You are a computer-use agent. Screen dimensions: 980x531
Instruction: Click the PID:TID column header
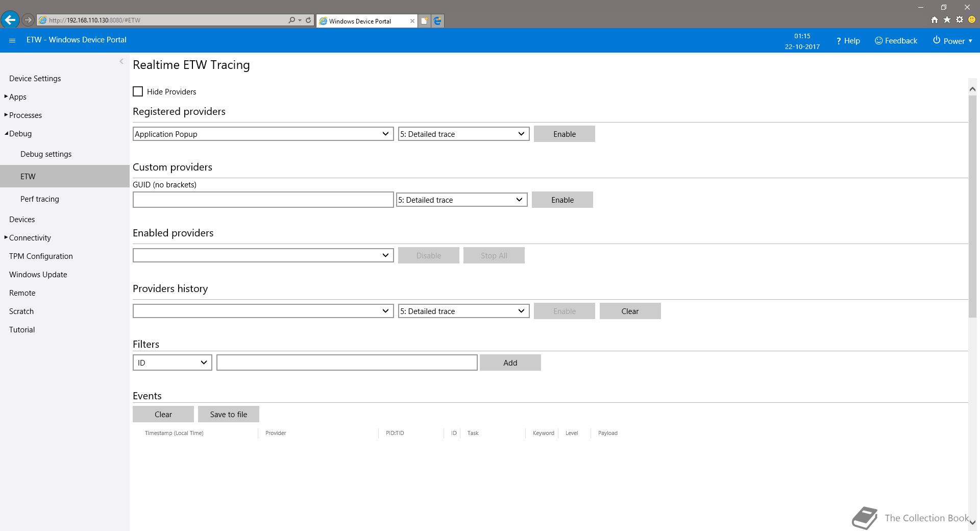pos(395,433)
